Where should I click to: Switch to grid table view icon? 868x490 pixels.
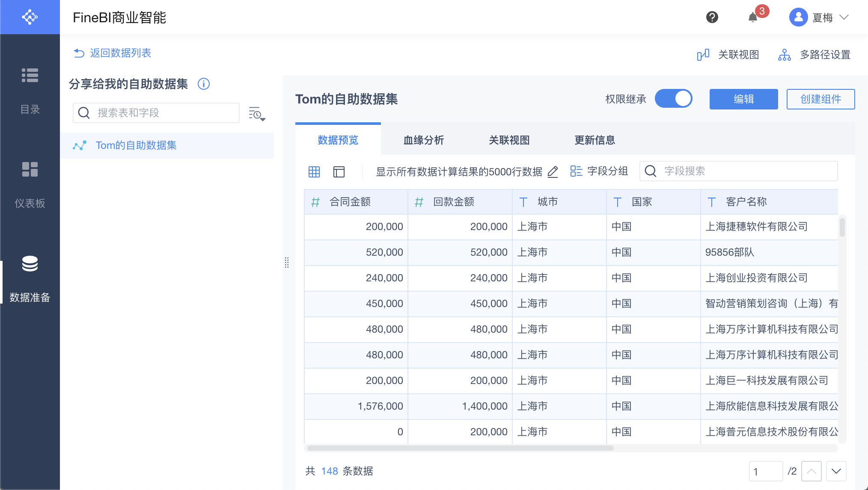pyautogui.click(x=314, y=172)
